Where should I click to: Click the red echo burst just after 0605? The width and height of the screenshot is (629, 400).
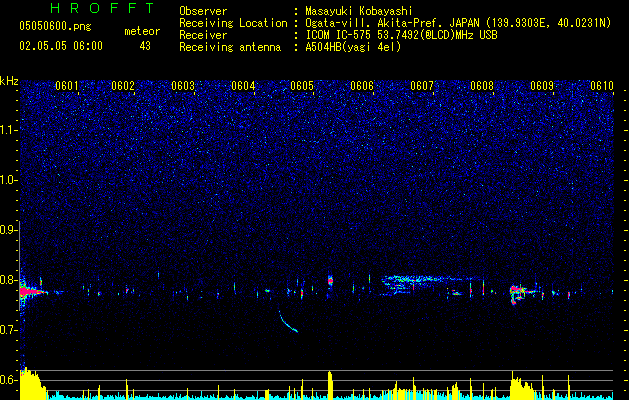[x=330, y=280]
